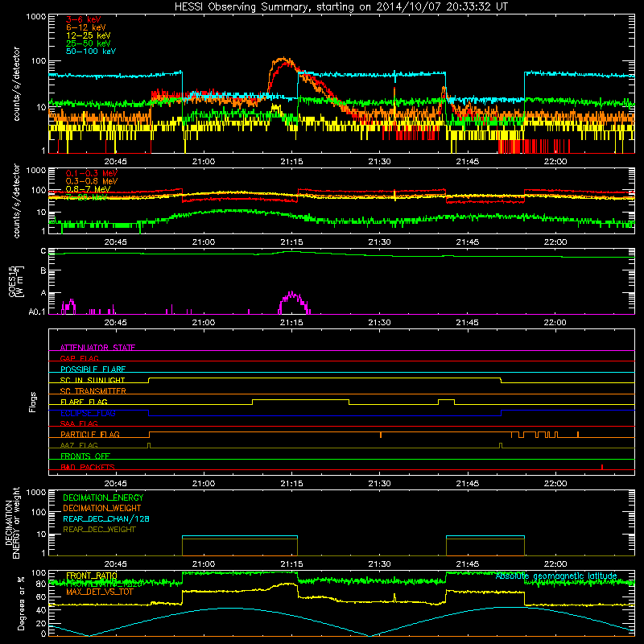Click the 1000 tick label of top panel
This screenshot has width=644, height=644.
36,17
